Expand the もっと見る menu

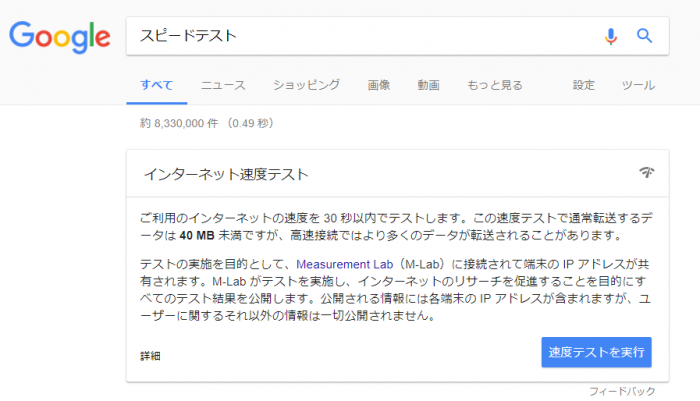(495, 85)
